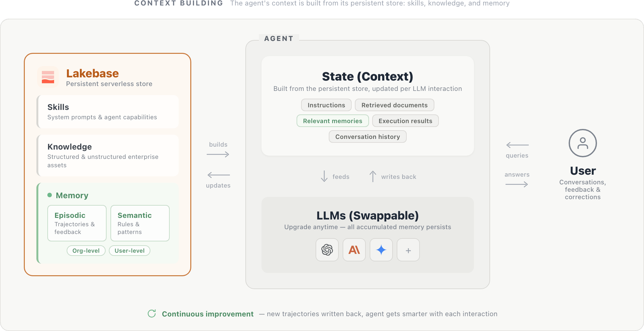This screenshot has height=331, width=644.
Task: Select the Gemini model icon
Action: pyautogui.click(x=381, y=250)
